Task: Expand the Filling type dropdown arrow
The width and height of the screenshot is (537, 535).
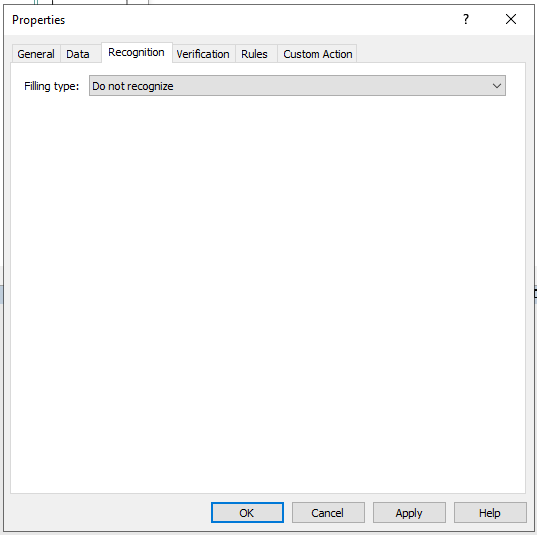Action: click(497, 86)
